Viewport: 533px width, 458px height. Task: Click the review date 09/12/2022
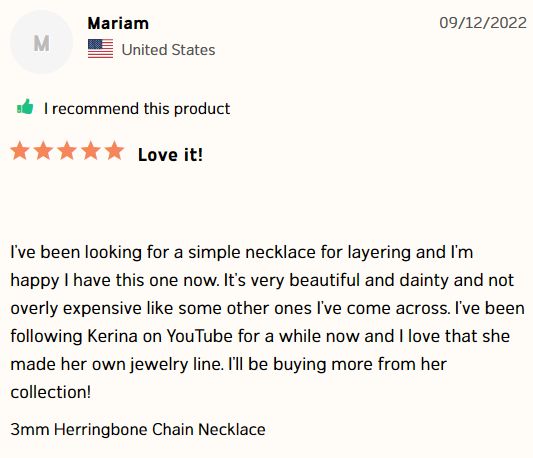483,23
